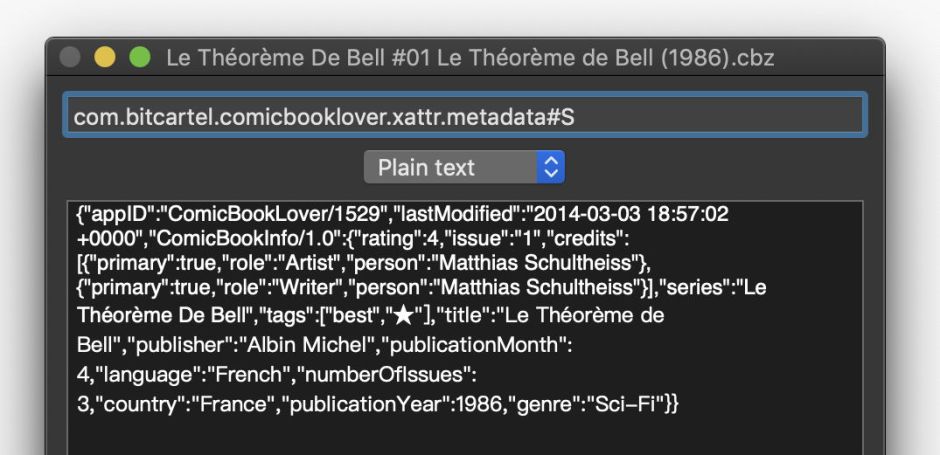Close the Le Théorème De Bell window

pos(71,57)
